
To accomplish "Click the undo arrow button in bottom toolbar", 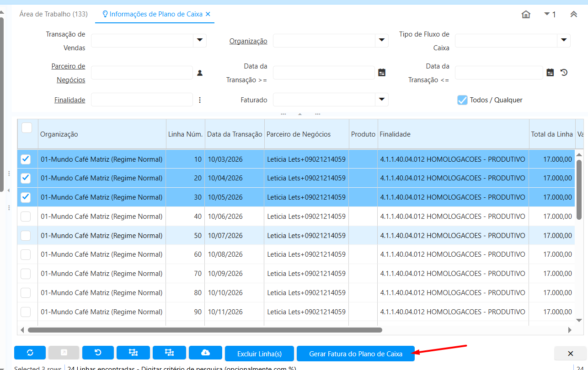I will (98, 353).
